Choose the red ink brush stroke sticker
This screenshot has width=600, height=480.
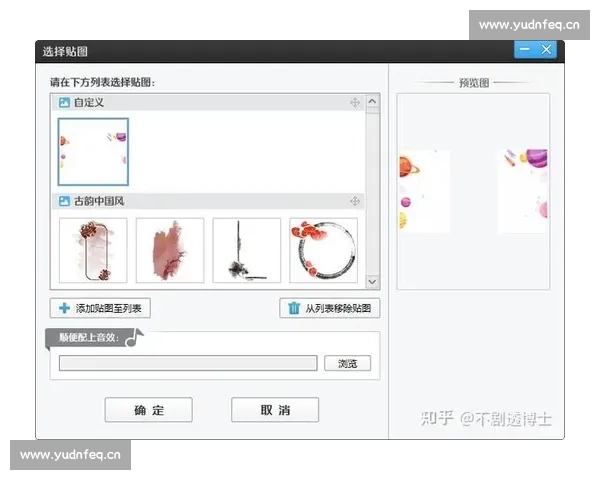(170, 250)
